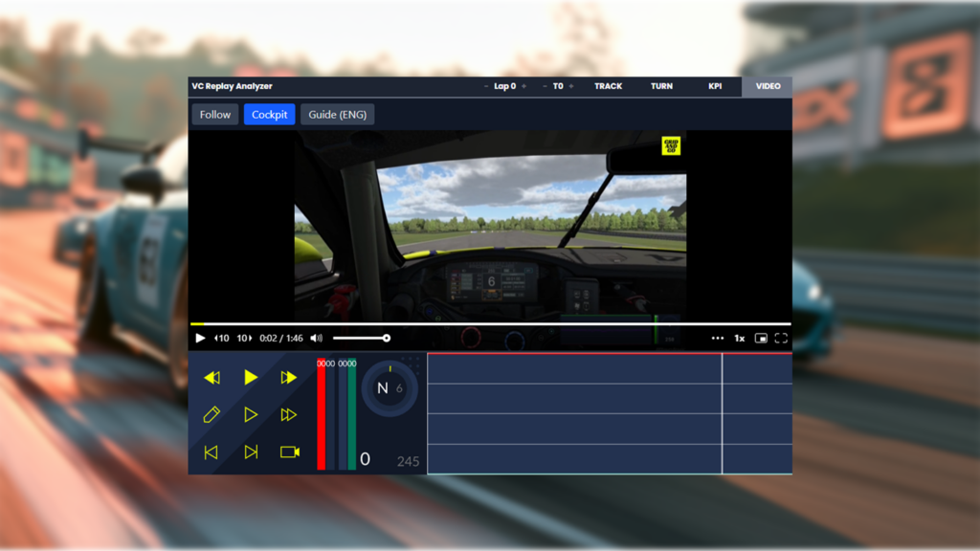
Task: Click the solid yellow play replay button
Action: pos(251,377)
